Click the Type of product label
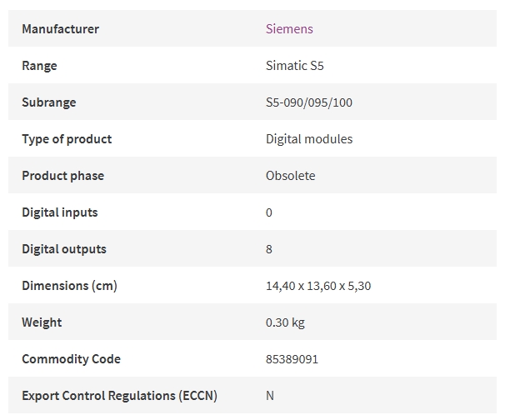505x420 pixels. pyautogui.click(x=67, y=139)
